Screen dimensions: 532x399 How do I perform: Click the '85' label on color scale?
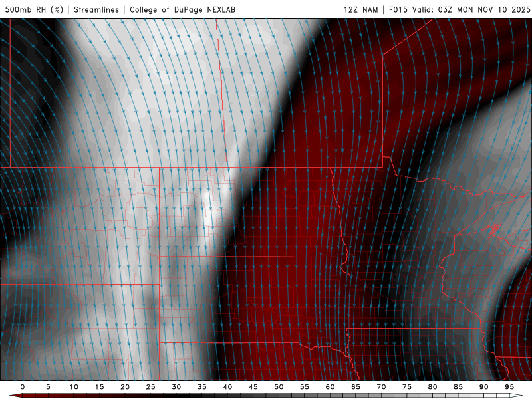click(458, 387)
